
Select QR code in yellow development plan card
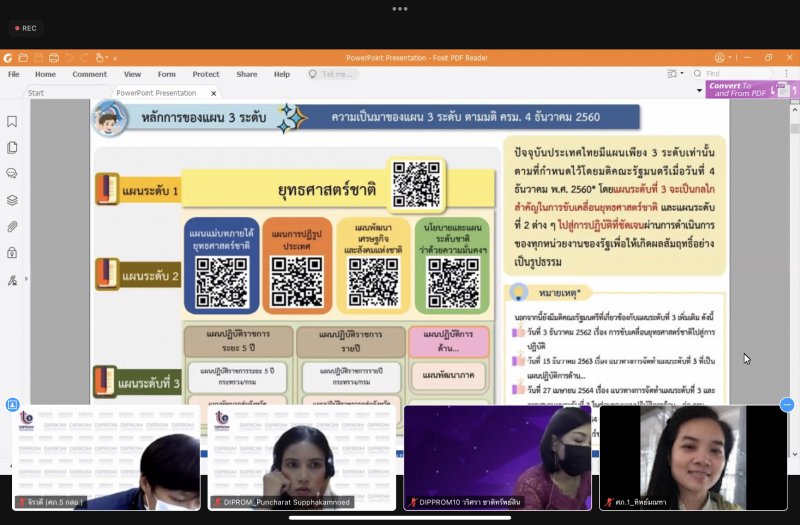[x=374, y=282]
